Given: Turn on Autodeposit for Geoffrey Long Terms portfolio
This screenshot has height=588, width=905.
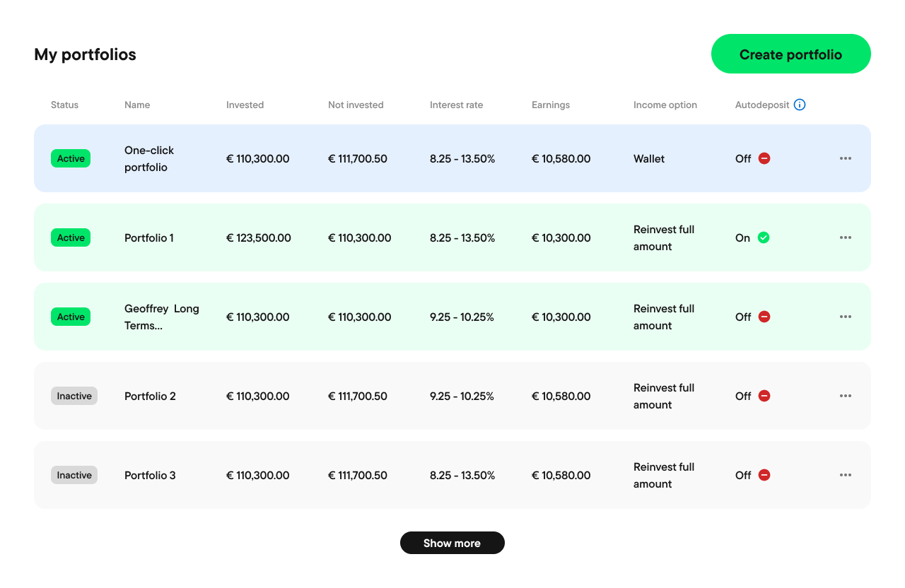Looking at the screenshot, I should click(764, 317).
